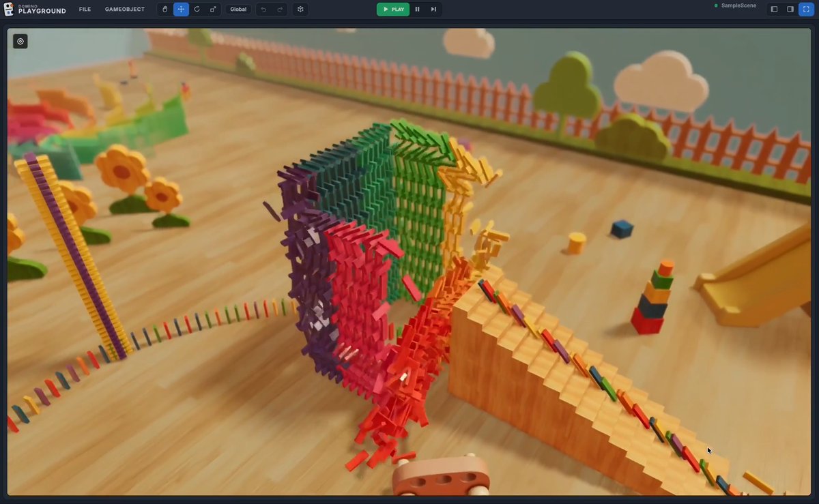Screen dimensions: 819x504
Task: Click the viewport camera target icon
Action: (x=20, y=42)
